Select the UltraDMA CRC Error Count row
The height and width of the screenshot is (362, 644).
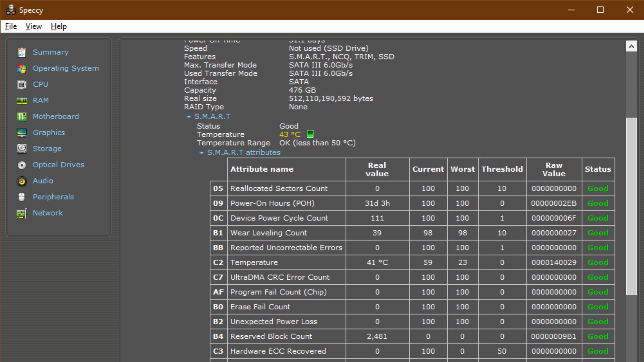[x=412, y=277]
